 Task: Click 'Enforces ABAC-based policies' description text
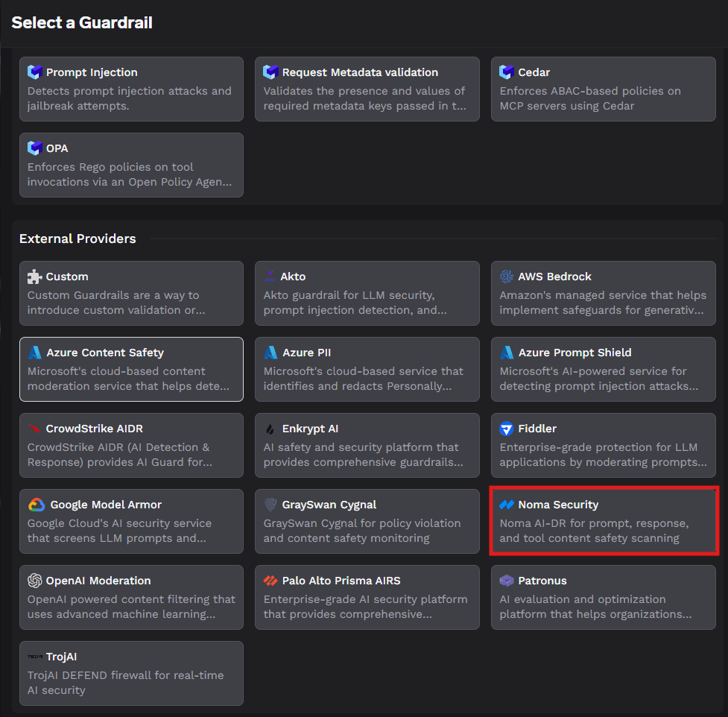pos(590,98)
